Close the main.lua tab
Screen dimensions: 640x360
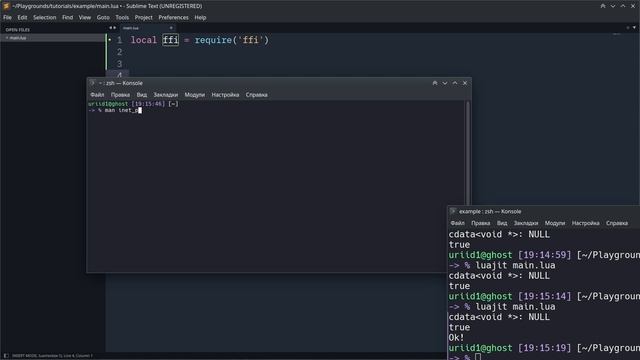pos(171,28)
